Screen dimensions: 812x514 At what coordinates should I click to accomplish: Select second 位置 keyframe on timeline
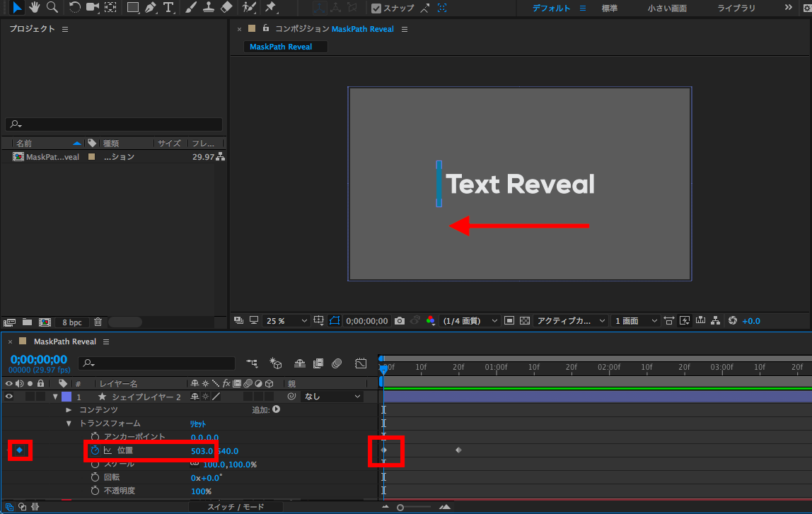458,450
